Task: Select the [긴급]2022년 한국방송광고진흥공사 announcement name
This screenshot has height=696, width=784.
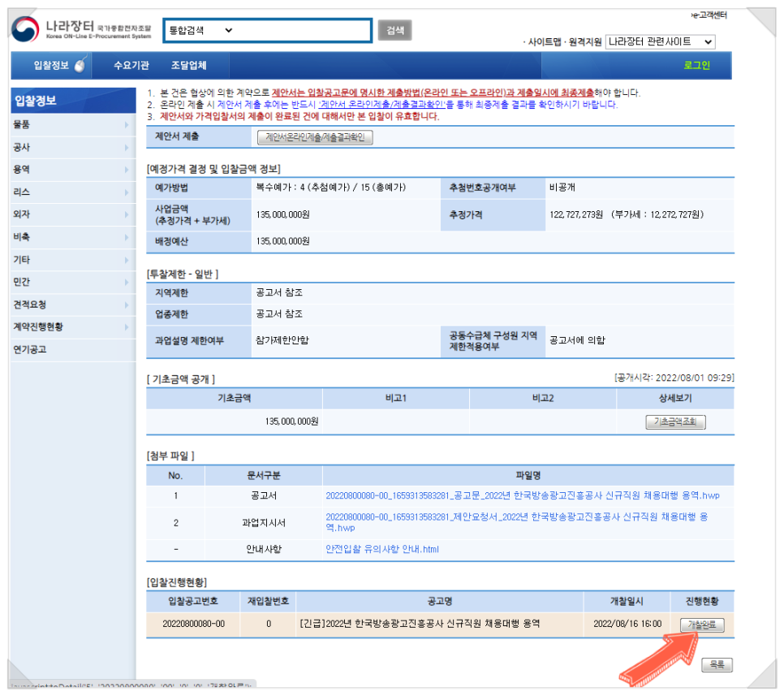Action: [x=420, y=624]
